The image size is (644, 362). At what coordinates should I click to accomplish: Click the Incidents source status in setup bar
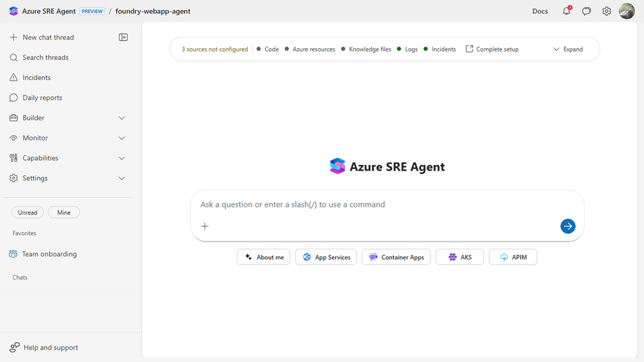(440, 49)
